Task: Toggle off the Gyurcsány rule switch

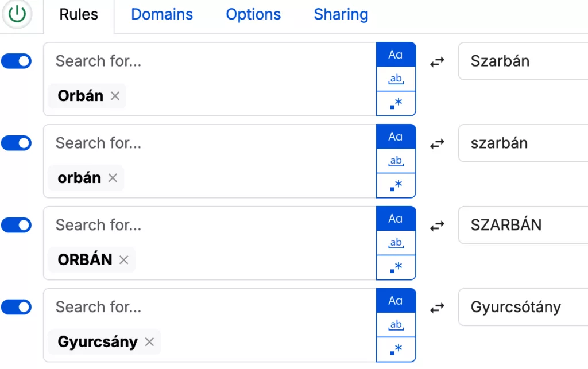Action: (x=17, y=308)
